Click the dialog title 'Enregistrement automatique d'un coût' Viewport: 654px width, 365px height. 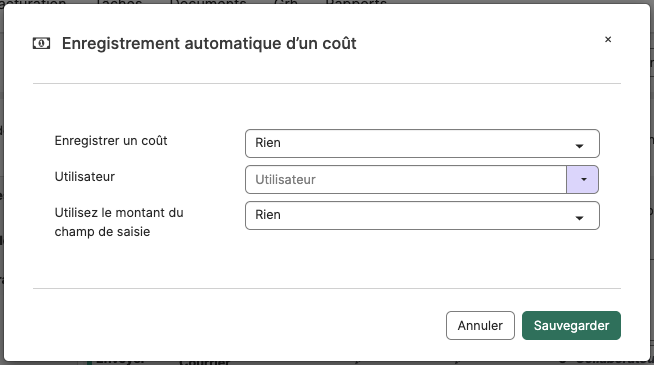pyautogui.click(x=209, y=43)
